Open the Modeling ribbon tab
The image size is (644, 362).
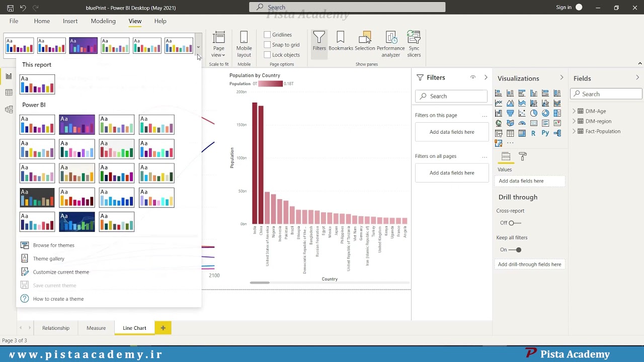tap(103, 21)
